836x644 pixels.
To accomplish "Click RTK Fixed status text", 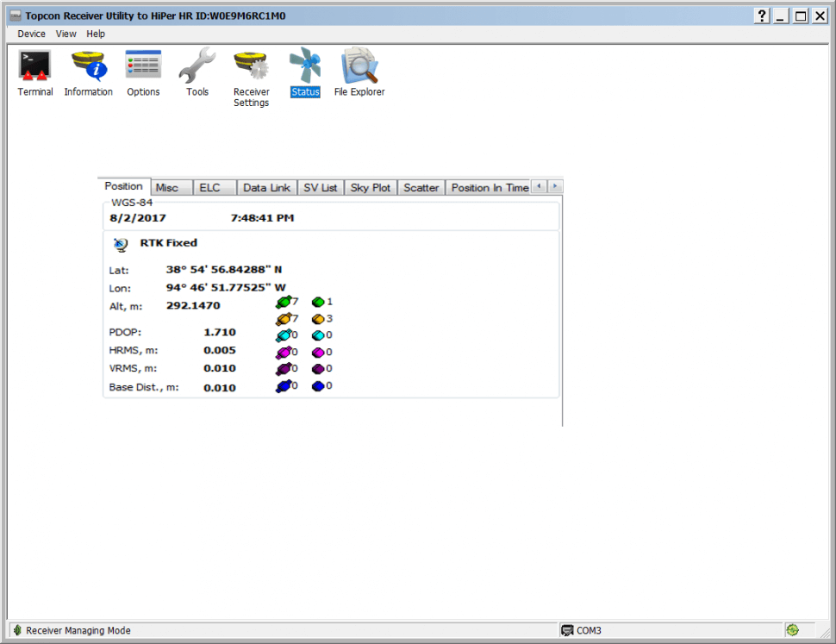I will pos(168,243).
